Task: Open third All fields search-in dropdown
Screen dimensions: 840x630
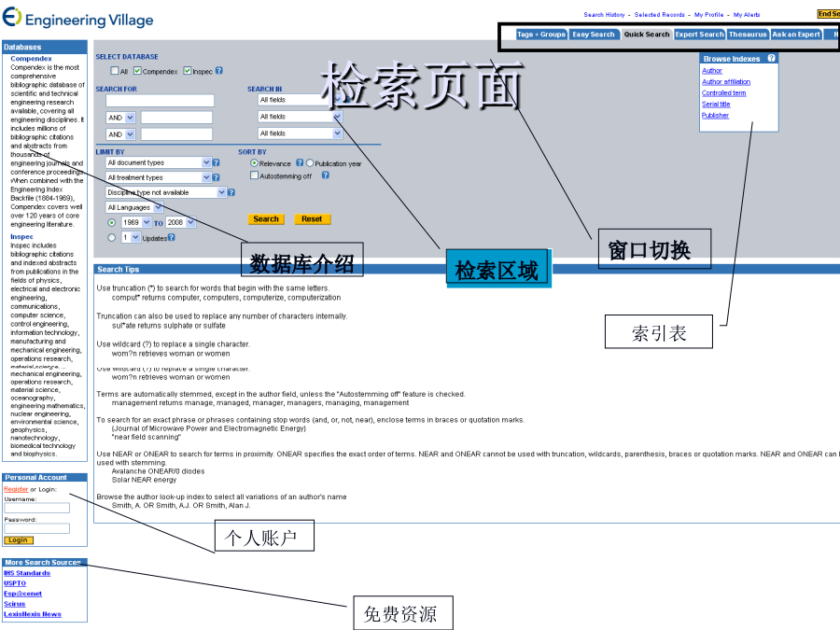Action: tap(300, 133)
